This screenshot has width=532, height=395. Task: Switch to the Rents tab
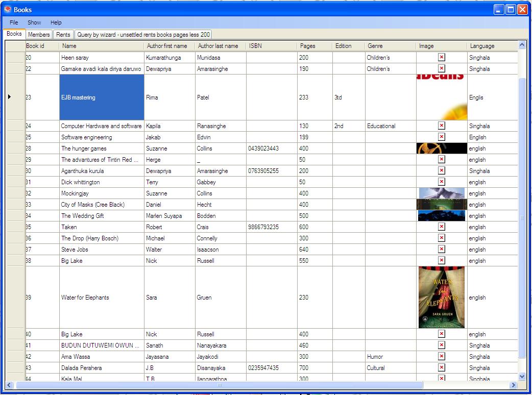63,35
